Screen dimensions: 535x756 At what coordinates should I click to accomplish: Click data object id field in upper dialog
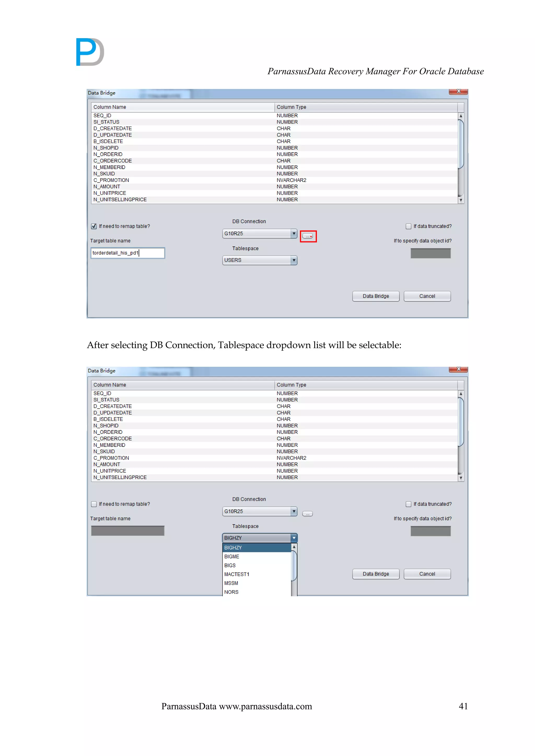(431, 253)
